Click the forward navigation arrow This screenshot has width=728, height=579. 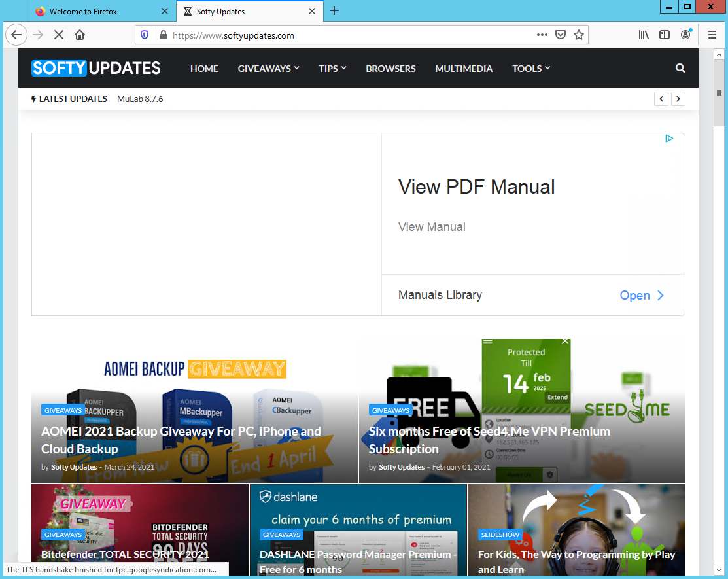point(38,35)
